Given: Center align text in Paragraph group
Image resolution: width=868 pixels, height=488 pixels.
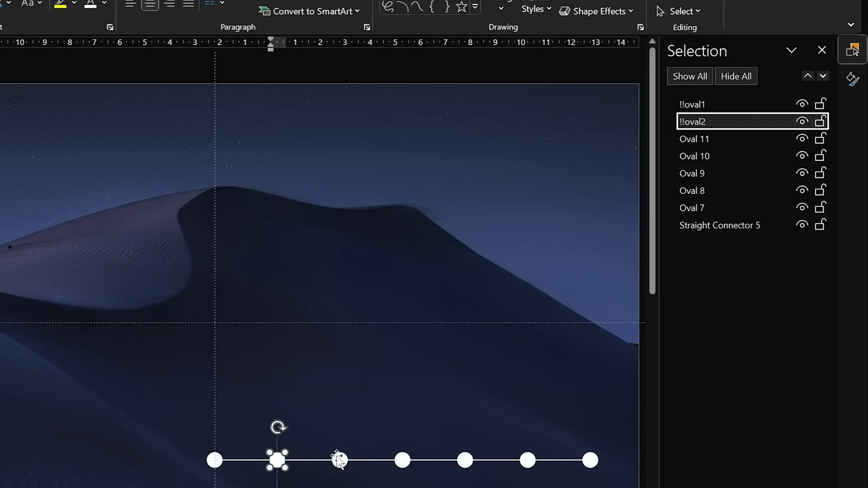Looking at the screenshot, I should [x=150, y=4].
